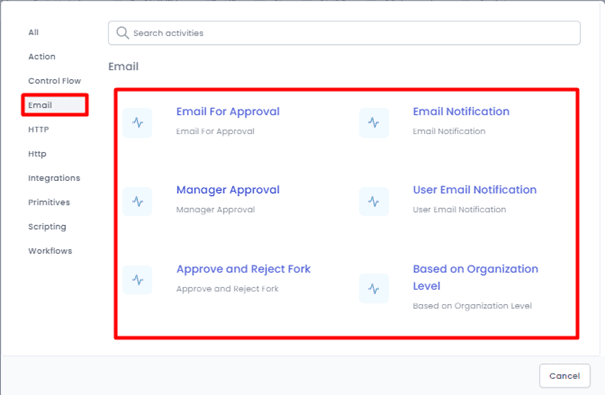Focus the Search activities field
605x395 pixels.
click(x=344, y=33)
